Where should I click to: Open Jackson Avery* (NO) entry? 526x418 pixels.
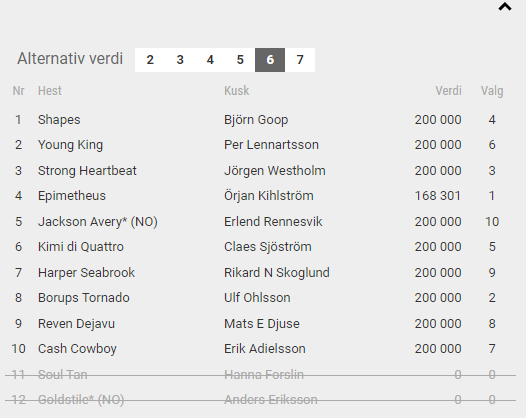[x=98, y=222]
